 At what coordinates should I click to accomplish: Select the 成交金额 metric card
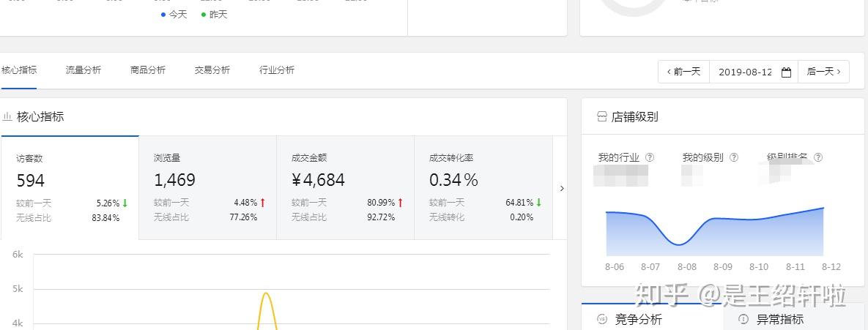point(346,188)
